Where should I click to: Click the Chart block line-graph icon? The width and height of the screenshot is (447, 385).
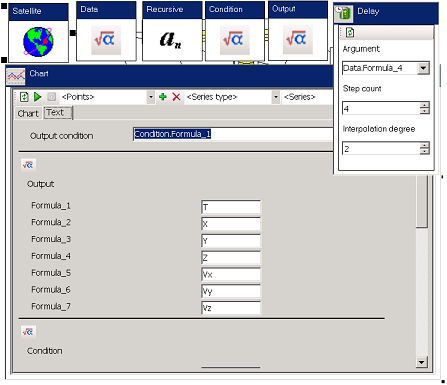16,76
